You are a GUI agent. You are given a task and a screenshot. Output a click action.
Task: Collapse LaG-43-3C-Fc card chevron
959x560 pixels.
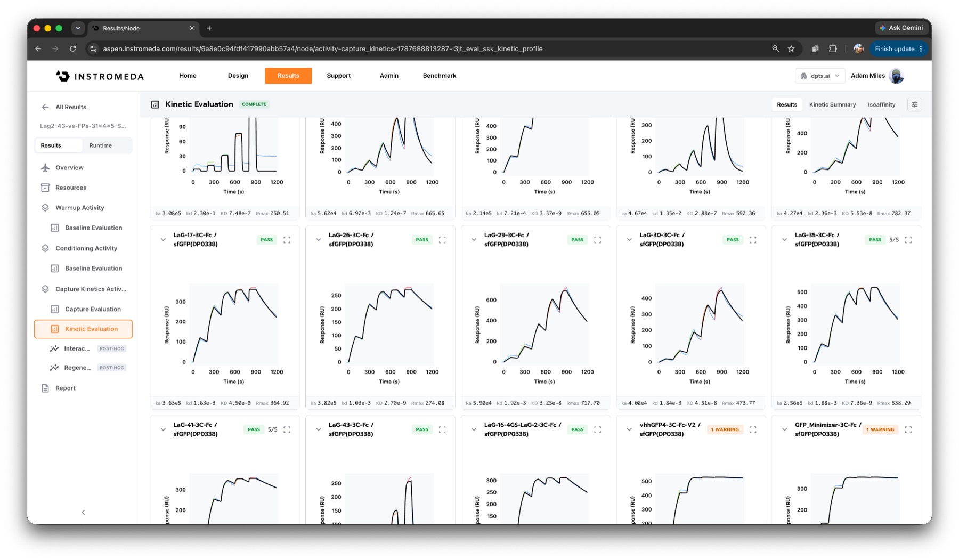(319, 429)
